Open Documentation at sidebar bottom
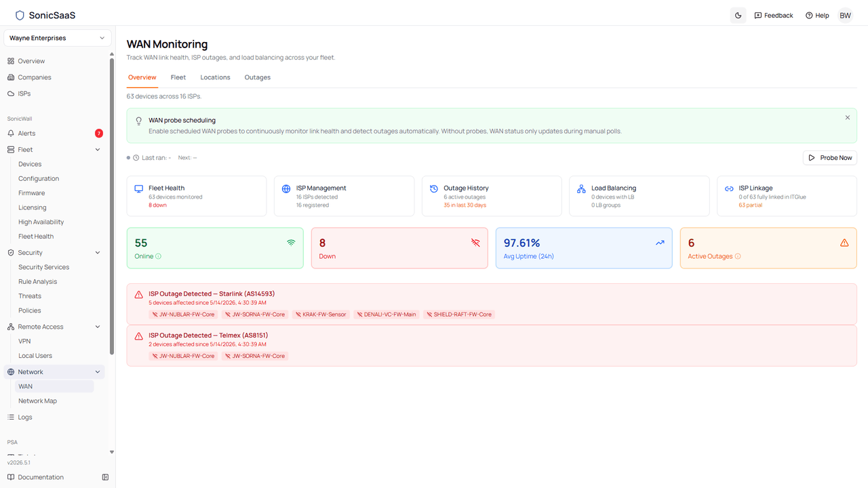This screenshot has width=868, height=488. pyautogui.click(x=41, y=477)
